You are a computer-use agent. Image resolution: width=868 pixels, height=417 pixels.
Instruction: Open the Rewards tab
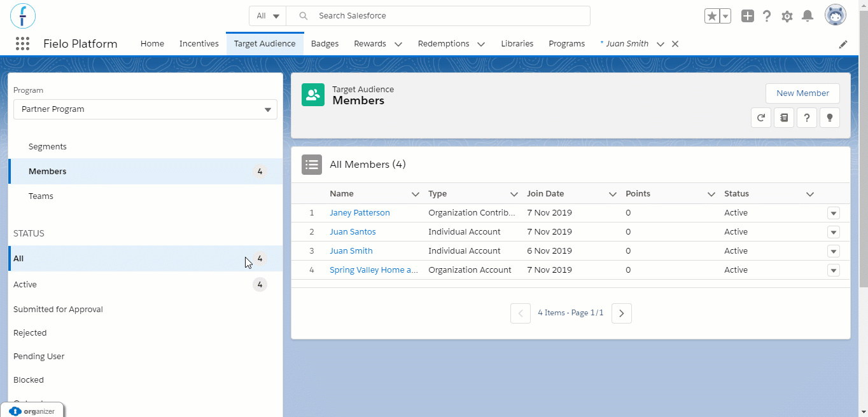[x=370, y=44]
